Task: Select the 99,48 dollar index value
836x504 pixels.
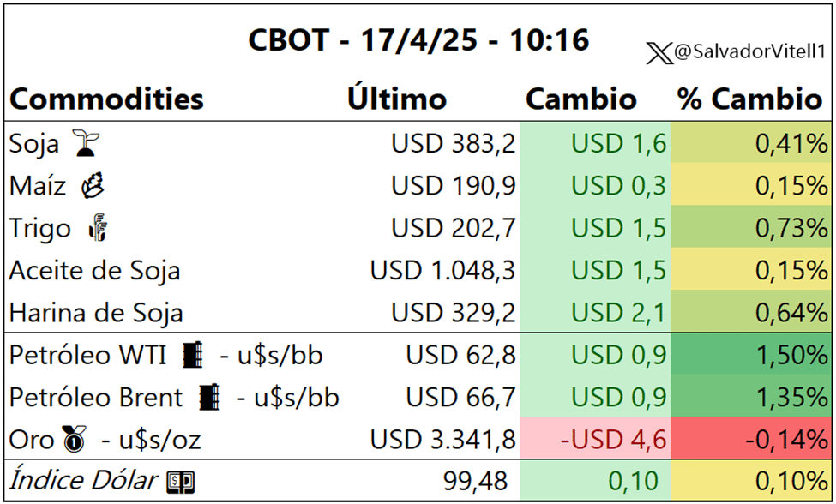Action: coord(476,481)
